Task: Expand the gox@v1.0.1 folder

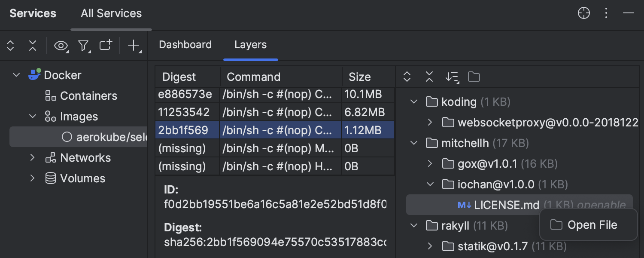Action: tap(430, 164)
